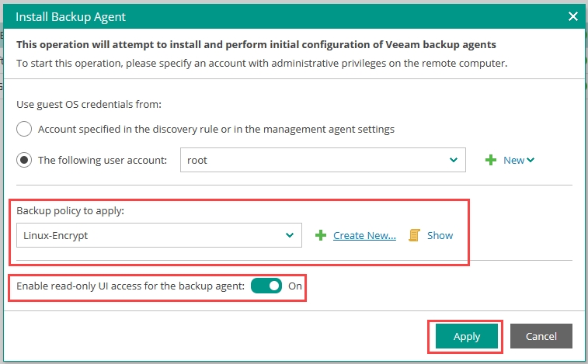
Task: Click the green plus icon beside New
Action: click(x=491, y=161)
